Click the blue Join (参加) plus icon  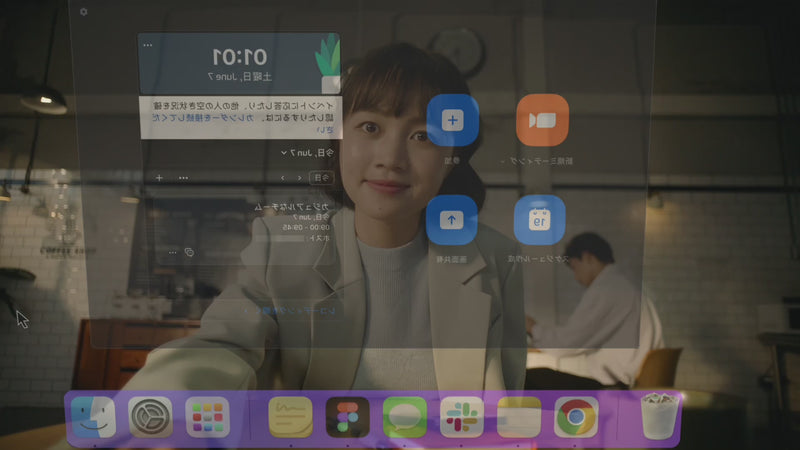click(452, 120)
